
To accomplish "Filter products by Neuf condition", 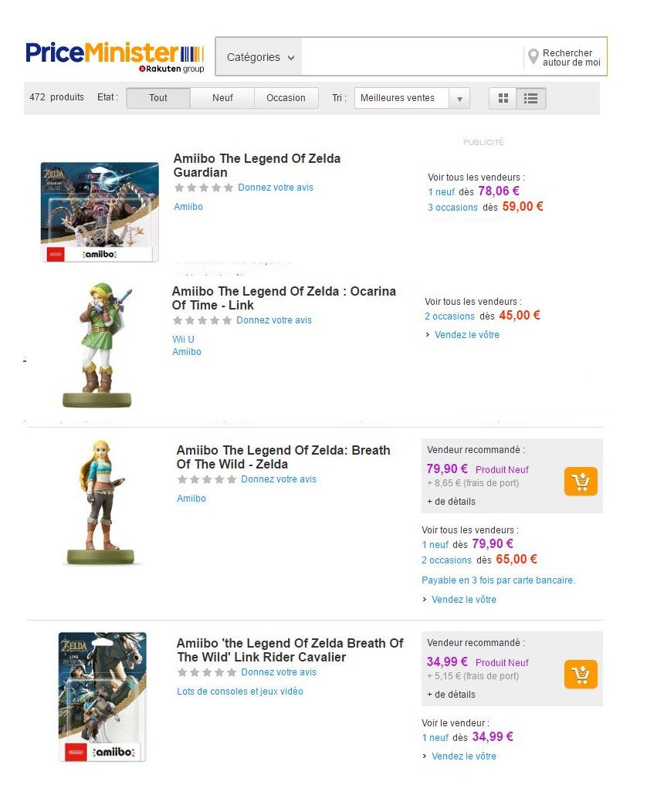I will 222,98.
